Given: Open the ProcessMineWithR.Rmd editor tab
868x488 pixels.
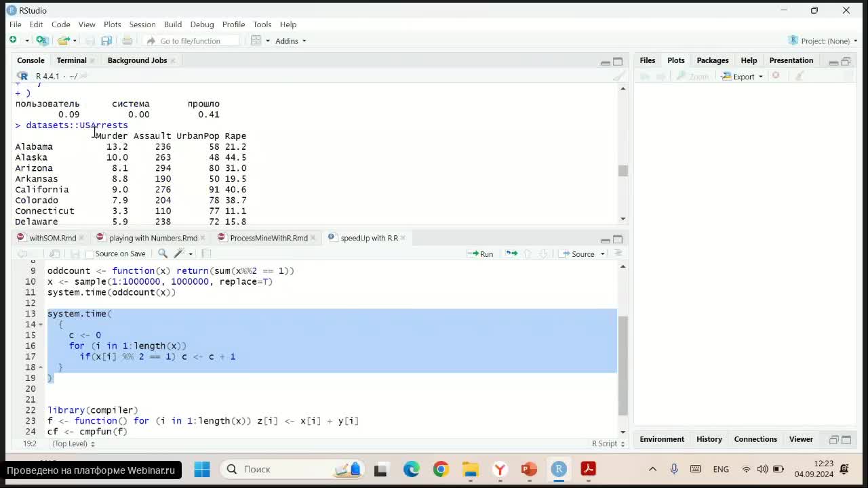Looking at the screenshot, I should click(x=269, y=238).
